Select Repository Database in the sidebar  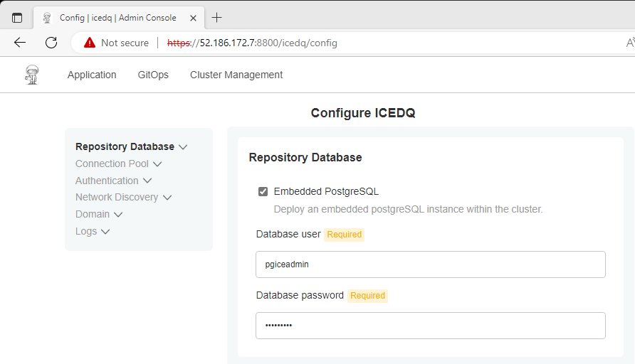click(x=125, y=146)
